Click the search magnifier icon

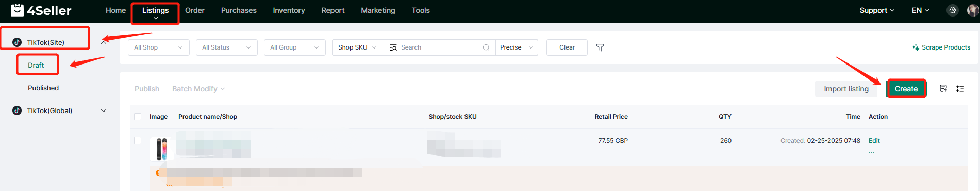486,47
